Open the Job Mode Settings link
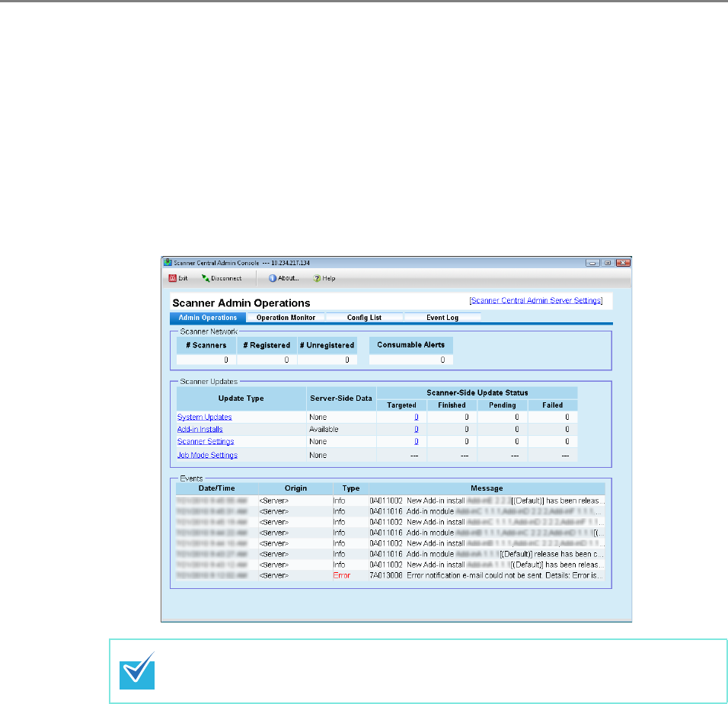This screenshot has width=728, height=704. [207, 455]
